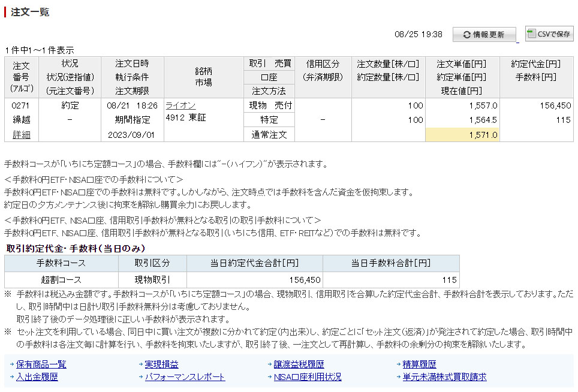578x392 pixels.
Task: Open the ライオン stock name link
Action: 180,105
